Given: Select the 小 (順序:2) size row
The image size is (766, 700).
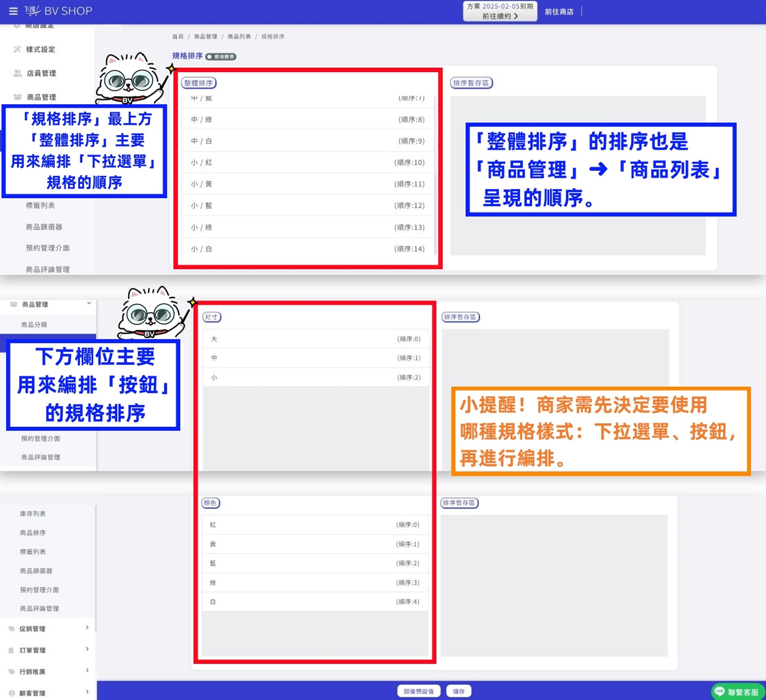Looking at the screenshot, I should tap(316, 377).
